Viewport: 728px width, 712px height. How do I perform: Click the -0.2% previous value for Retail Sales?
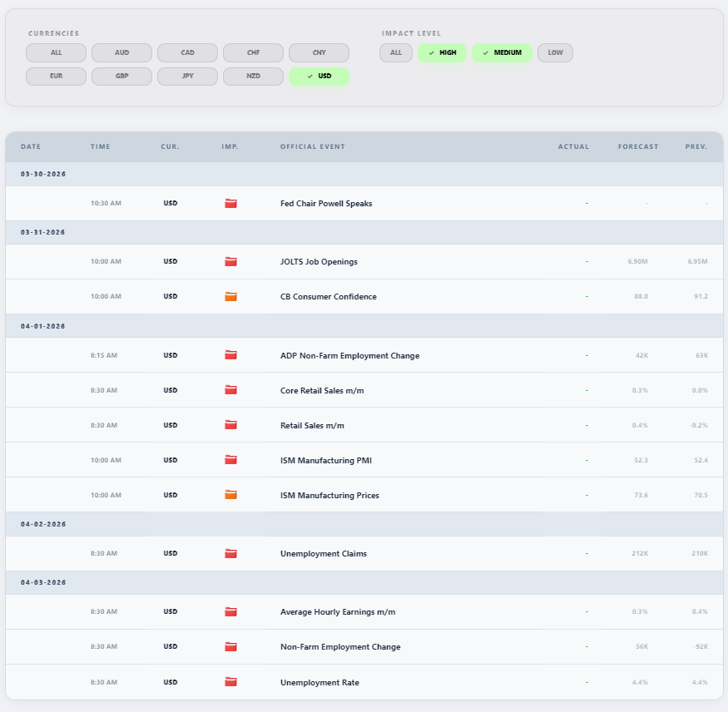pyautogui.click(x=698, y=425)
